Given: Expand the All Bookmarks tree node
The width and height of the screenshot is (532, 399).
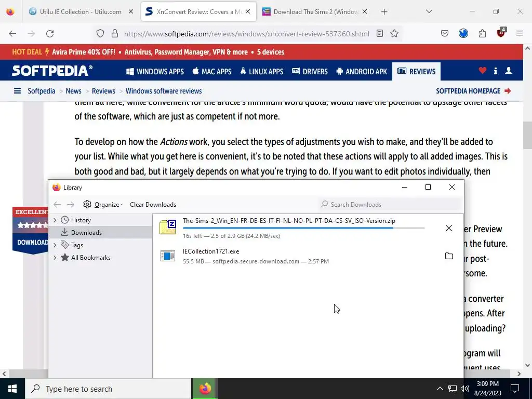Looking at the screenshot, I should click(55, 258).
